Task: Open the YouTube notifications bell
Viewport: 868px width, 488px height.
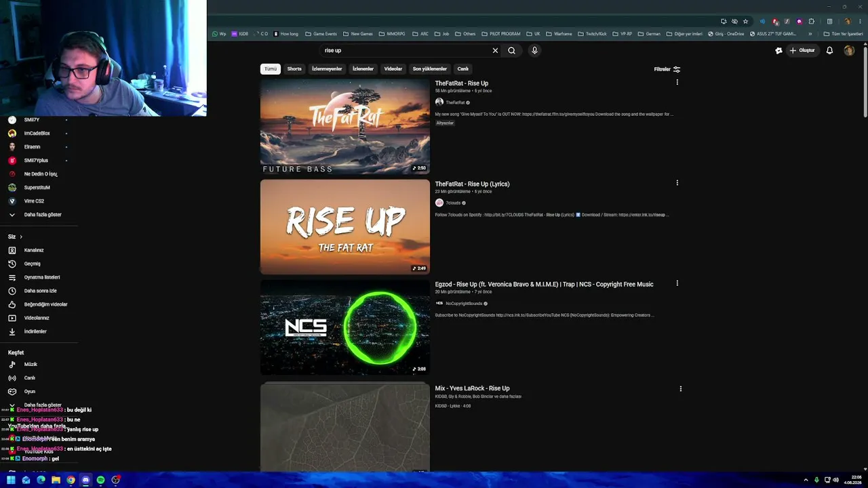Action: pos(829,50)
